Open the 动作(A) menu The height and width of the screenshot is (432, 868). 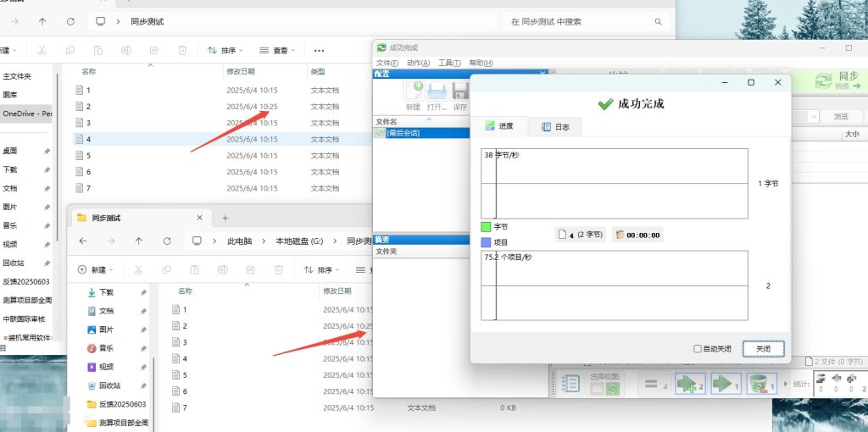click(418, 63)
